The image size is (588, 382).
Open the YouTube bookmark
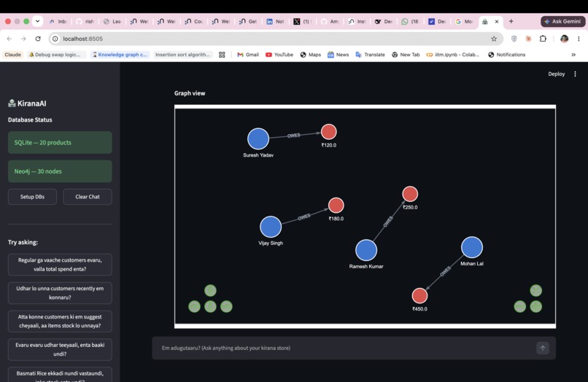click(279, 55)
